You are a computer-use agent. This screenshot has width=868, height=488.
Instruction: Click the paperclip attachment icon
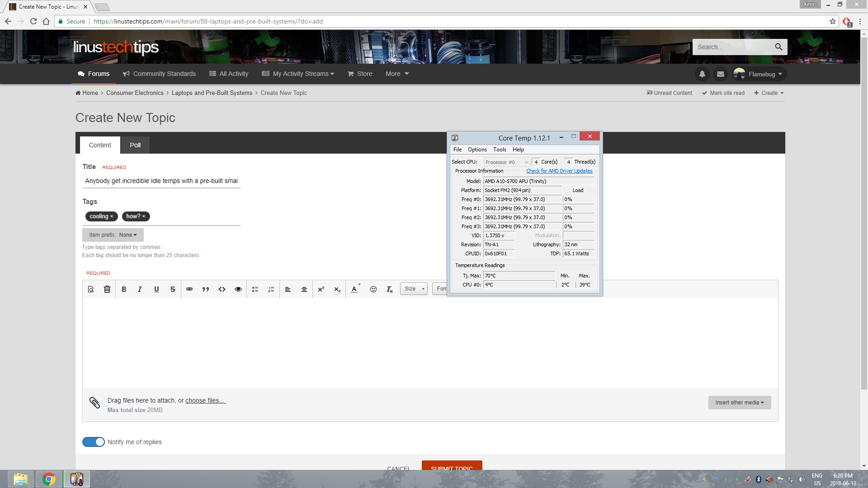click(x=94, y=403)
